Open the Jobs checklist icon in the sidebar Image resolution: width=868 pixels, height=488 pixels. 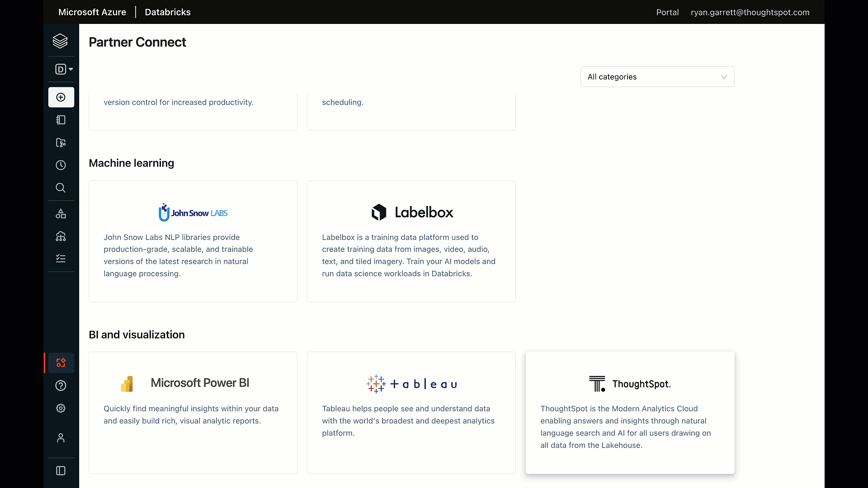pyautogui.click(x=61, y=258)
